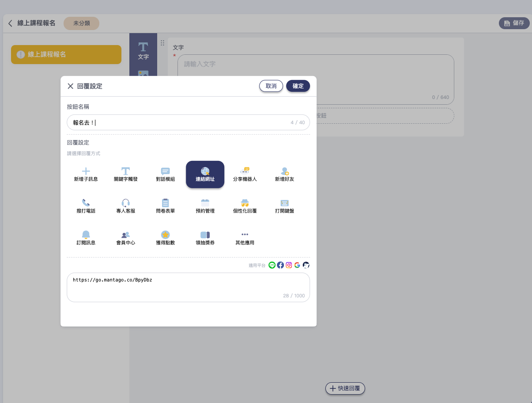Image resolution: width=532 pixels, height=403 pixels.
Task: Close the 回覆設定 dialog with X
Action: [x=70, y=86]
